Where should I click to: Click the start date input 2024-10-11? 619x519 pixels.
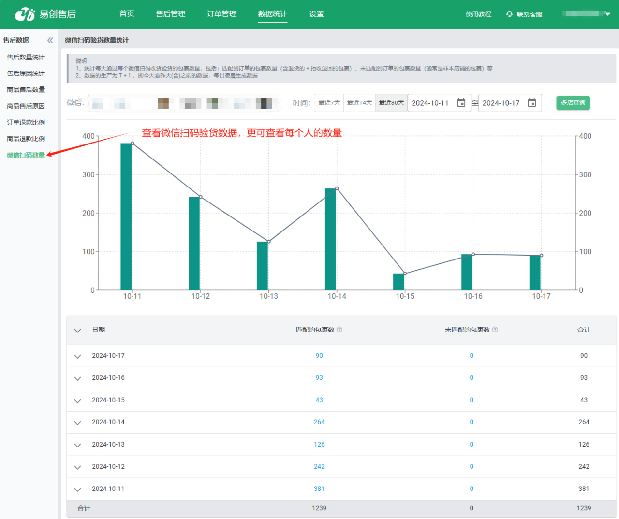point(431,102)
